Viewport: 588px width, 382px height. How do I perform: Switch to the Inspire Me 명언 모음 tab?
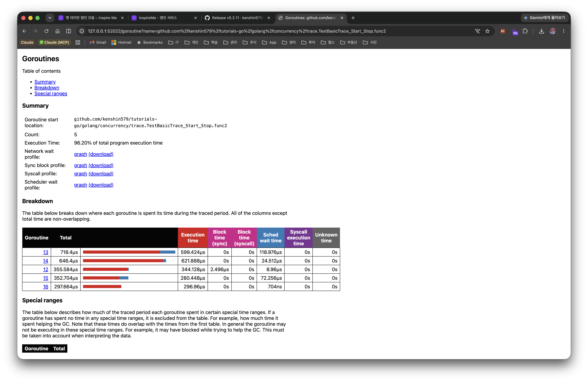91,18
